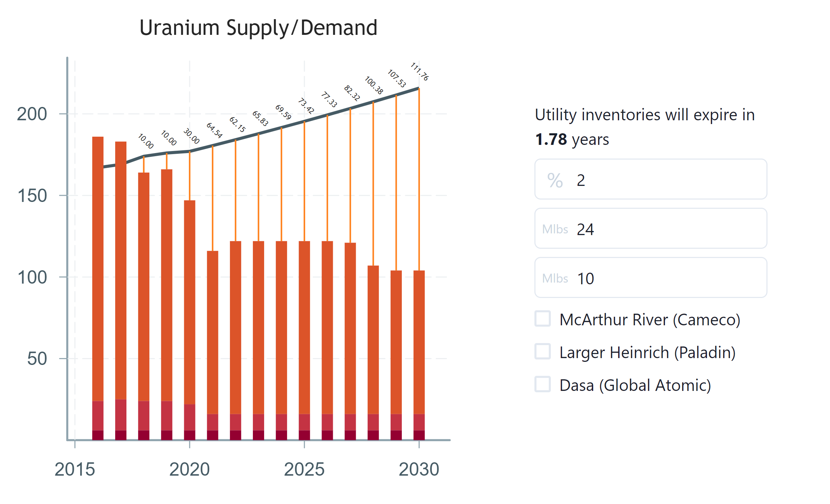
Task: Select the supply bar for year 2020
Action: (190, 320)
